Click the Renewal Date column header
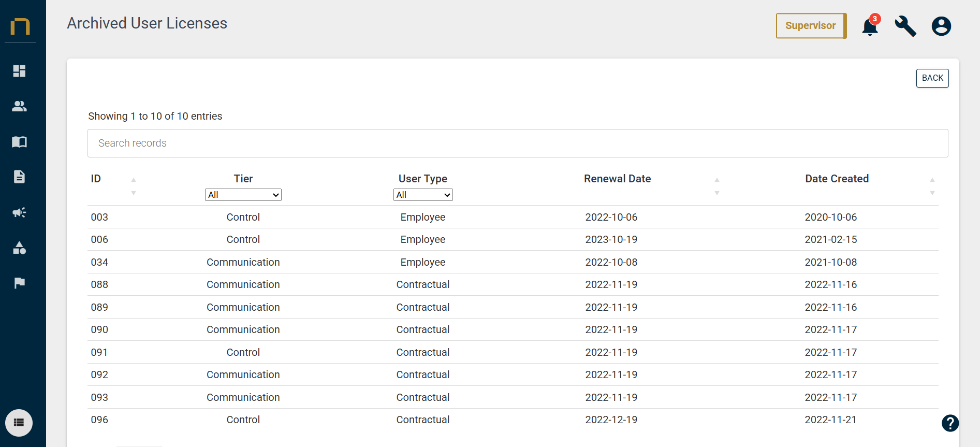980x447 pixels. (x=617, y=179)
